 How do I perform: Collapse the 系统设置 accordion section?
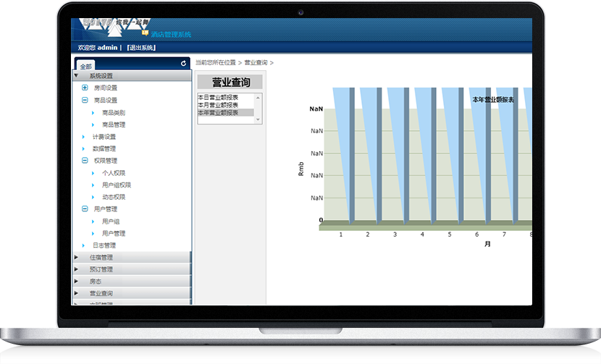(77, 75)
